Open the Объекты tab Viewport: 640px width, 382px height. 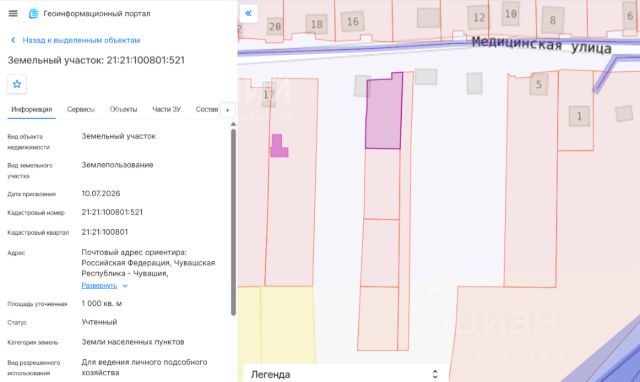(123, 109)
